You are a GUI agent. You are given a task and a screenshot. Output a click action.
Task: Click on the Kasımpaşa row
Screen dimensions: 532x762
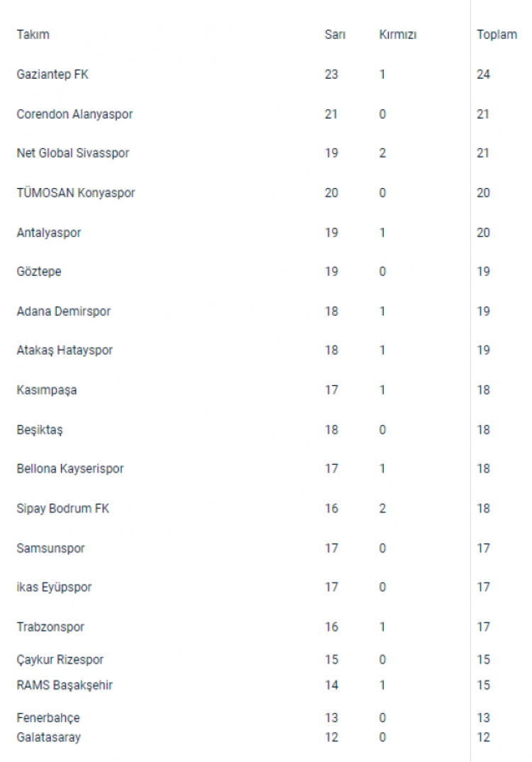tap(47, 390)
